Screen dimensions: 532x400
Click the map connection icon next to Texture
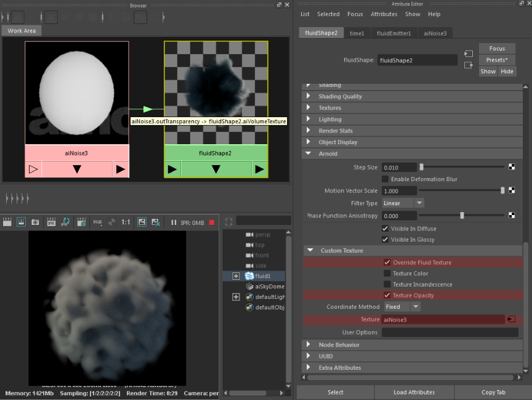click(511, 319)
